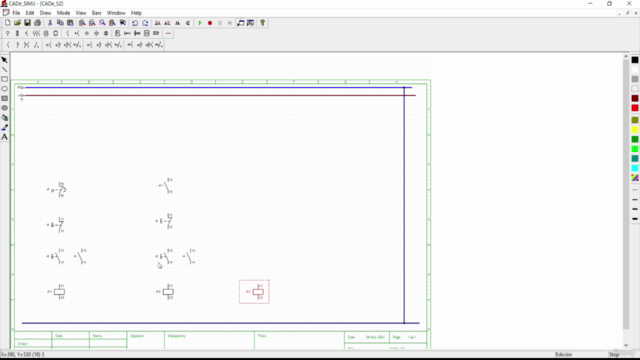Select the paint bucket fill tool
640x360 pixels.
tap(4, 118)
